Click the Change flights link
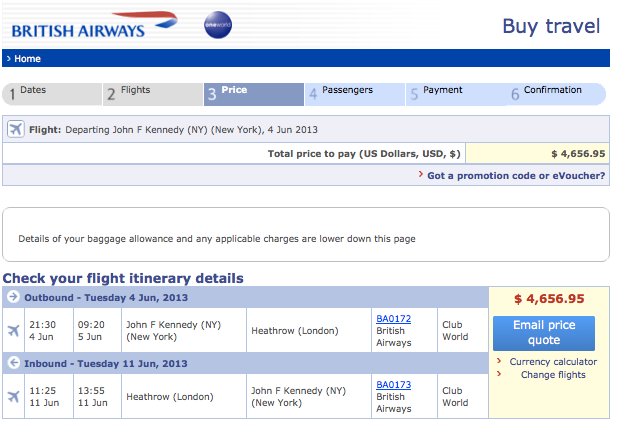The image size is (617, 426). tap(552, 375)
